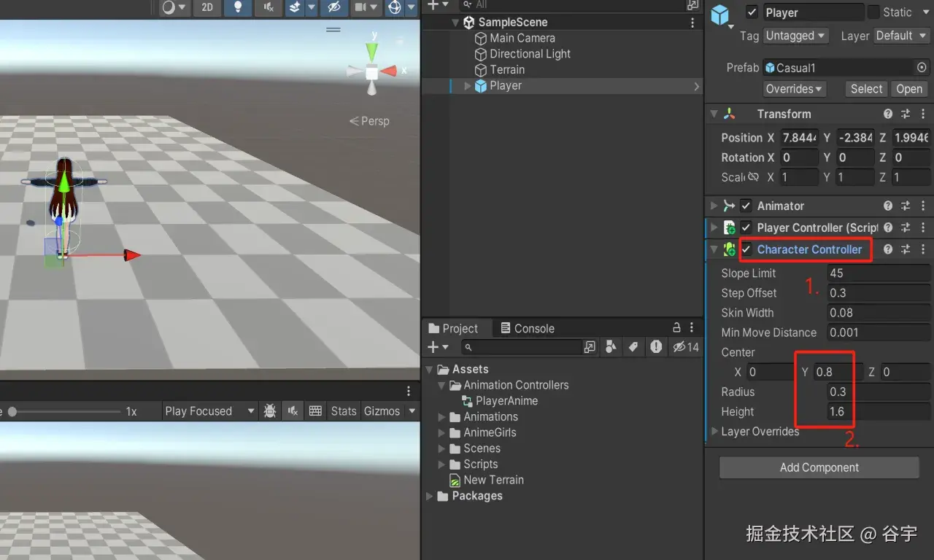The image size is (934, 560).
Task: Click the Search by Label tag icon
Action: click(x=633, y=347)
